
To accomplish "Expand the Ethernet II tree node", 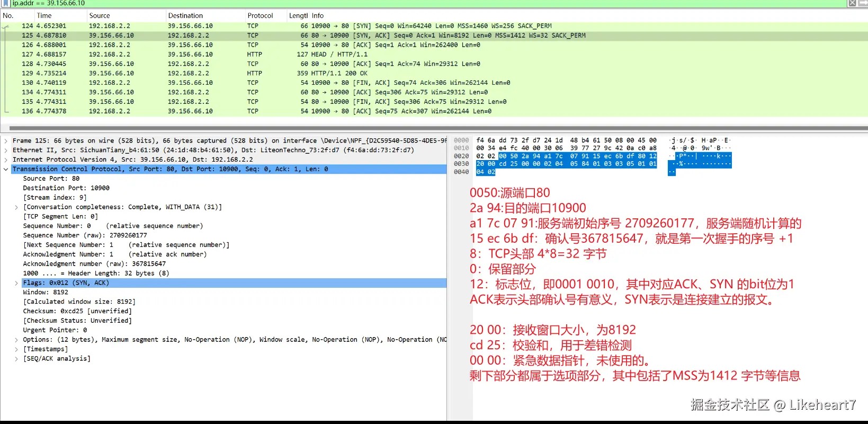I will point(6,151).
